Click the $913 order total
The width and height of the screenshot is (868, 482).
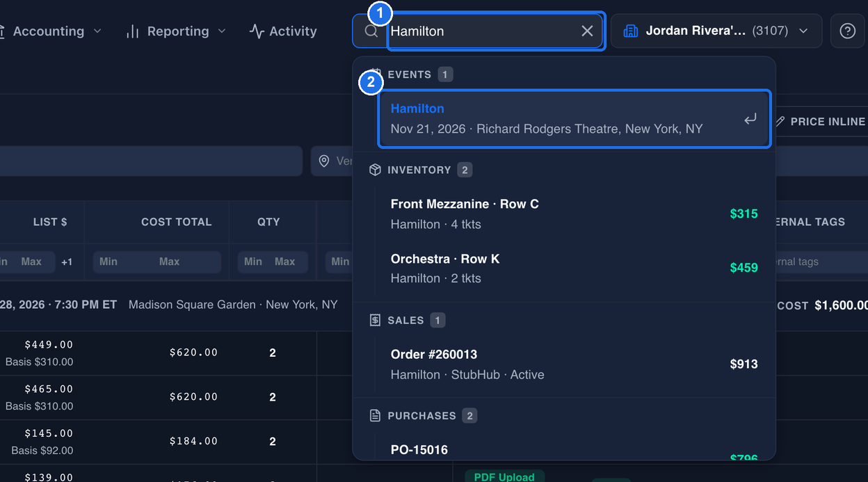pos(744,364)
